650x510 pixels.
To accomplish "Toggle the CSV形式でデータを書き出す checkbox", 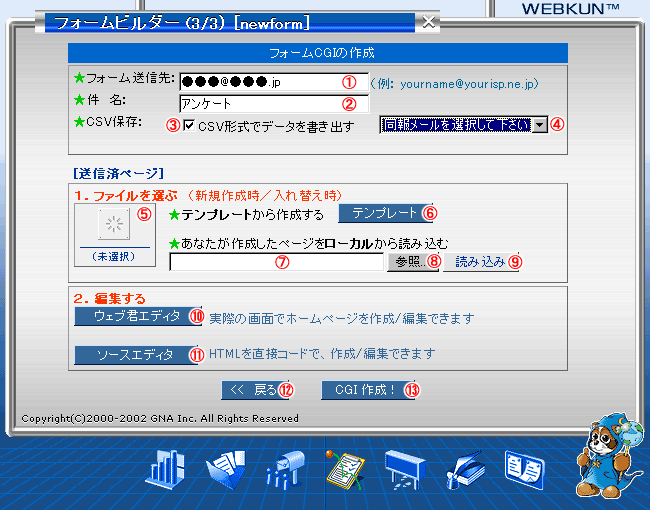I will (x=189, y=126).
